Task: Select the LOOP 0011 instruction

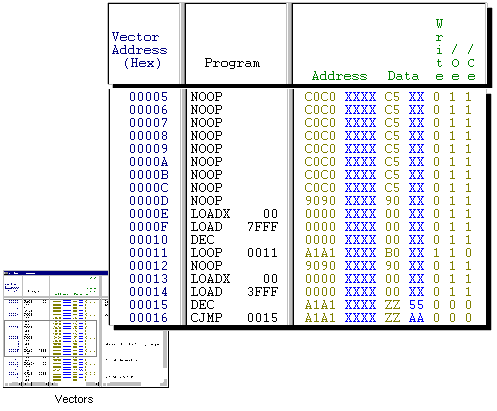Action: pos(234,253)
